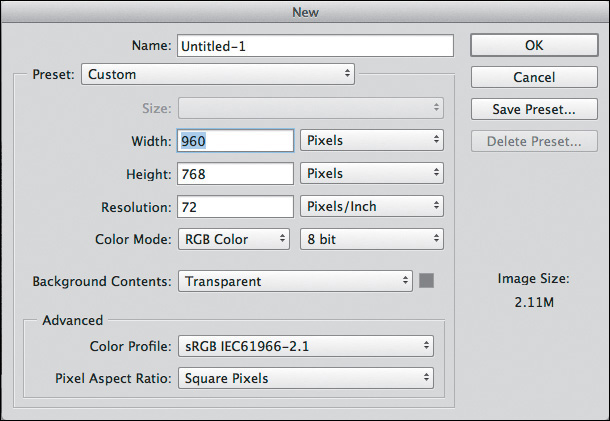This screenshot has width=610, height=421.
Task: Open the RGB Color mode dropdown
Action: tap(235, 240)
